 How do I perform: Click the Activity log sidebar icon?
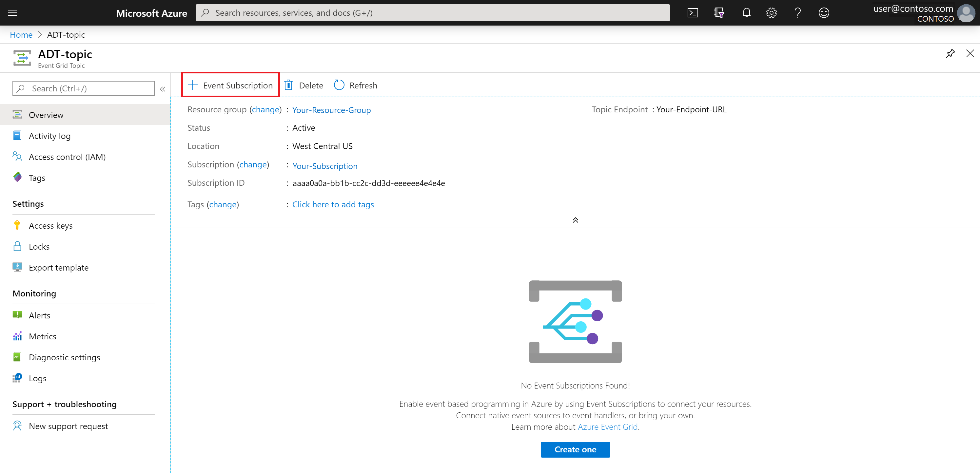point(17,135)
